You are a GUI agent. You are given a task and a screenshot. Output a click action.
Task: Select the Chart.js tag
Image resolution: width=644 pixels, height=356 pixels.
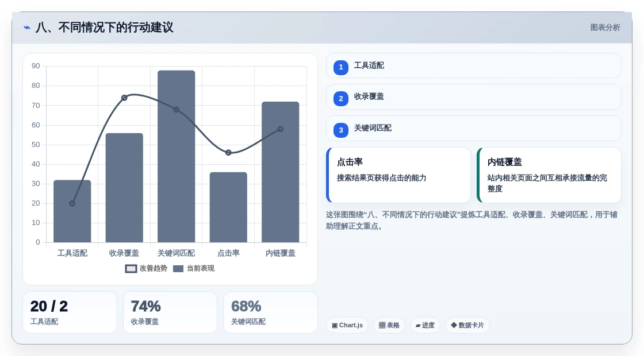347,325
